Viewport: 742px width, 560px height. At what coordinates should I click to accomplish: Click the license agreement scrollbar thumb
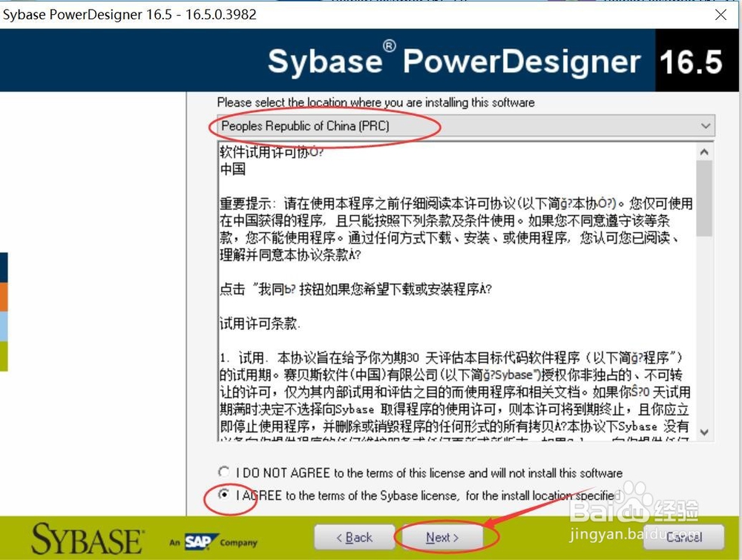pyautogui.click(x=704, y=198)
